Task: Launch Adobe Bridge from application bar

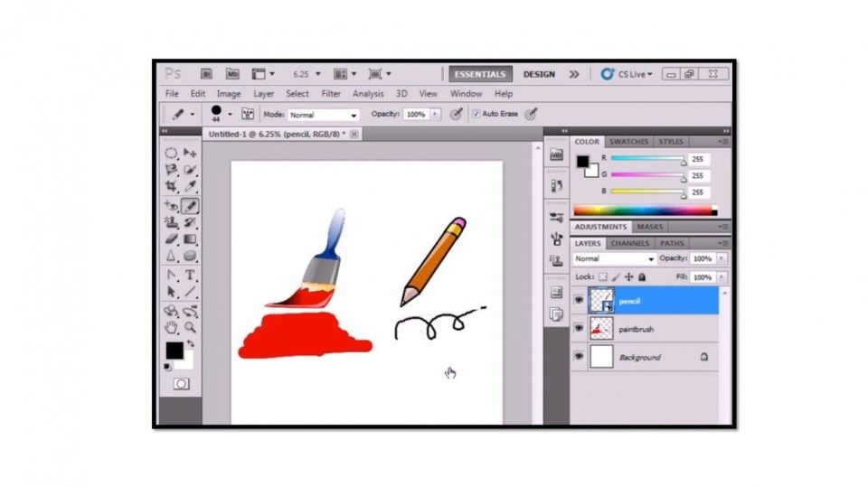Action: click(206, 73)
